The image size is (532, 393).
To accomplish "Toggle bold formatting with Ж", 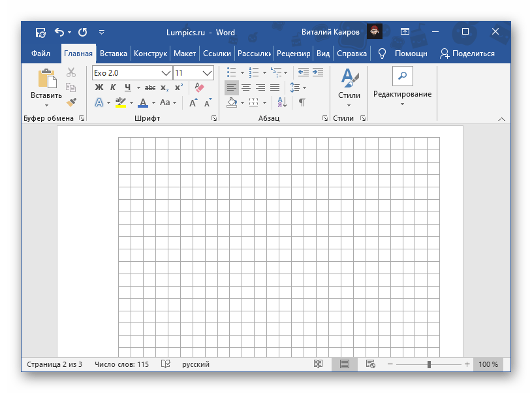I will point(98,87).
